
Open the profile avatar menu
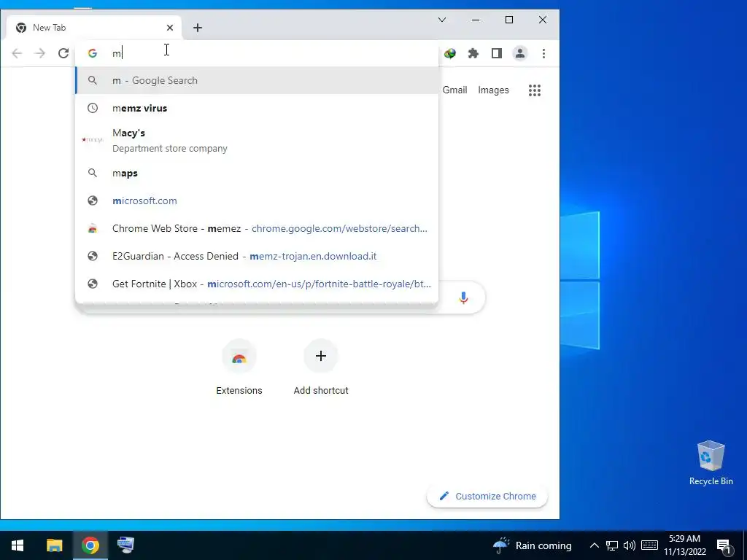click(x=519, y=53)
